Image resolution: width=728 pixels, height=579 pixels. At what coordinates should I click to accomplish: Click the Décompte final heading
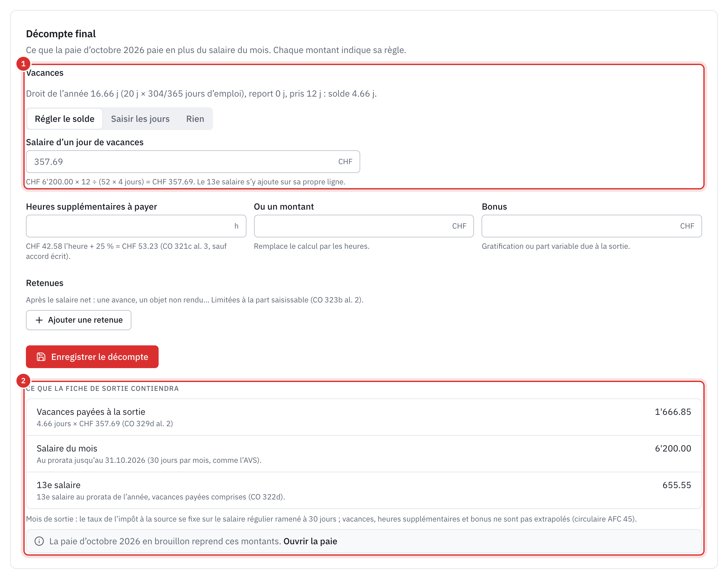61,34
